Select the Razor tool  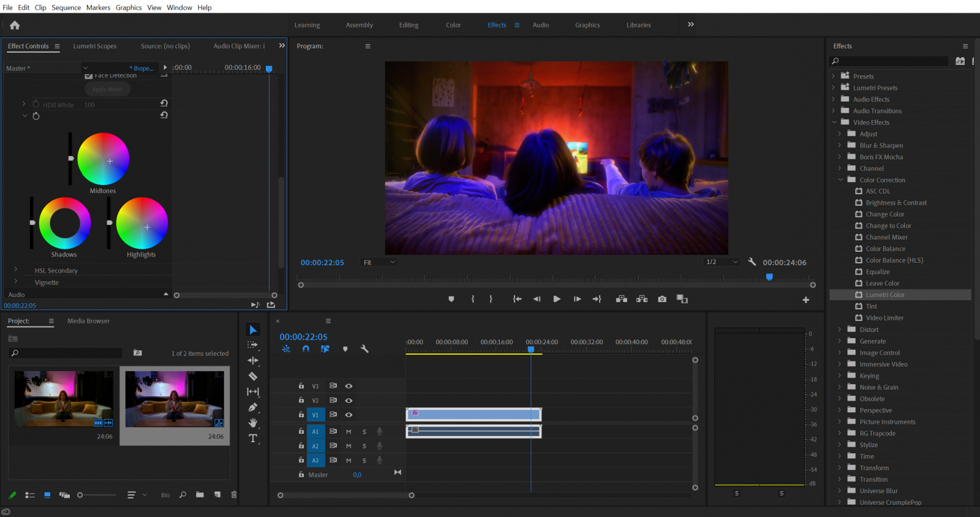click(253, 376)
